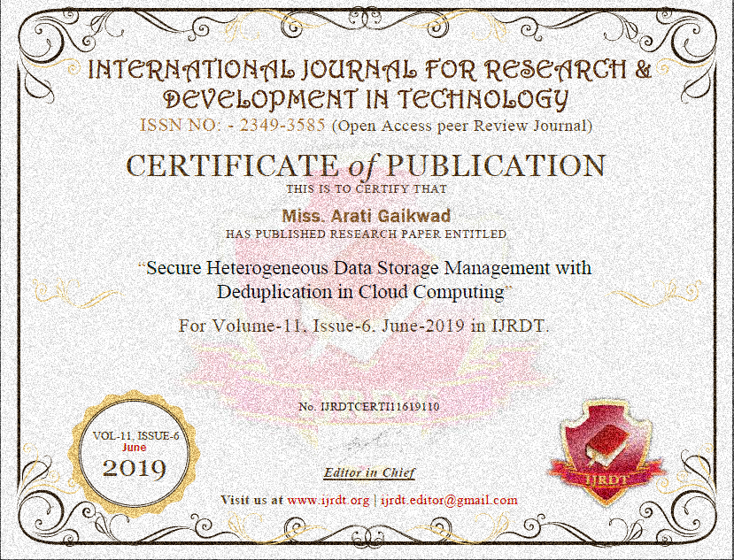Click the gold VOL-11 ISSUE-6 seal
The image size is (734, 560).
(135, 453)
